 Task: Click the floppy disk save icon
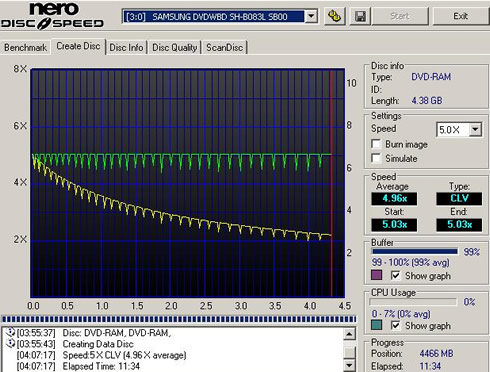pyautogui.click(x=360, y=16)
